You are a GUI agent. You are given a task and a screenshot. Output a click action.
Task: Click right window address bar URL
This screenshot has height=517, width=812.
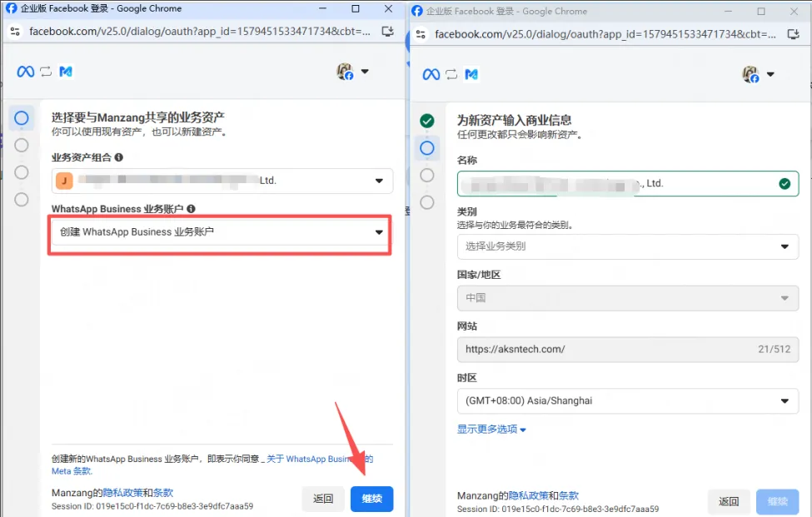[x=605, y=34]
